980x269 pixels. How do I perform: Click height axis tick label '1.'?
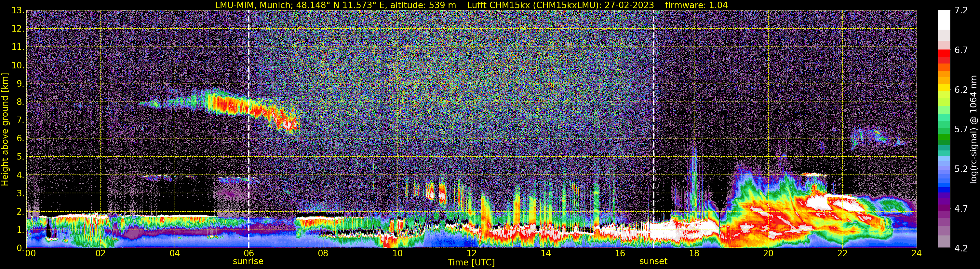tap(20, 230)
